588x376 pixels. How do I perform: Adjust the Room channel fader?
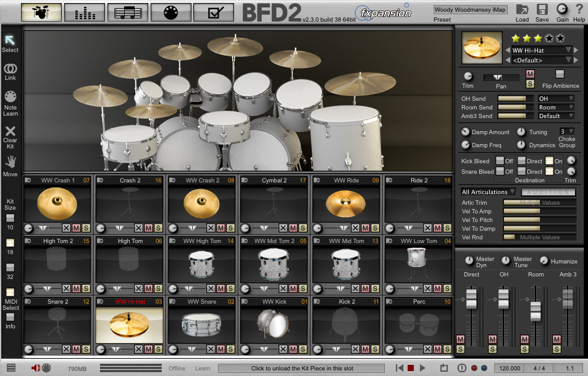pos(535,310)
